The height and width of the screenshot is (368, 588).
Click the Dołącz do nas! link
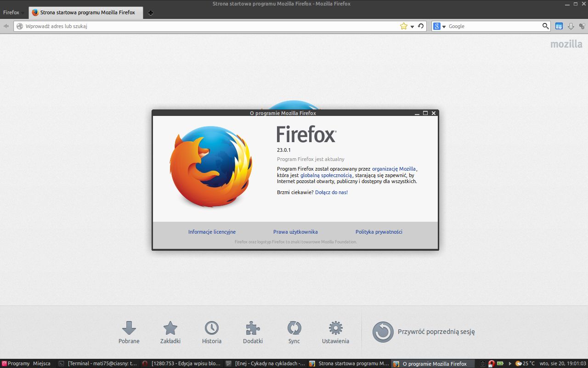[x=331, y=192]
